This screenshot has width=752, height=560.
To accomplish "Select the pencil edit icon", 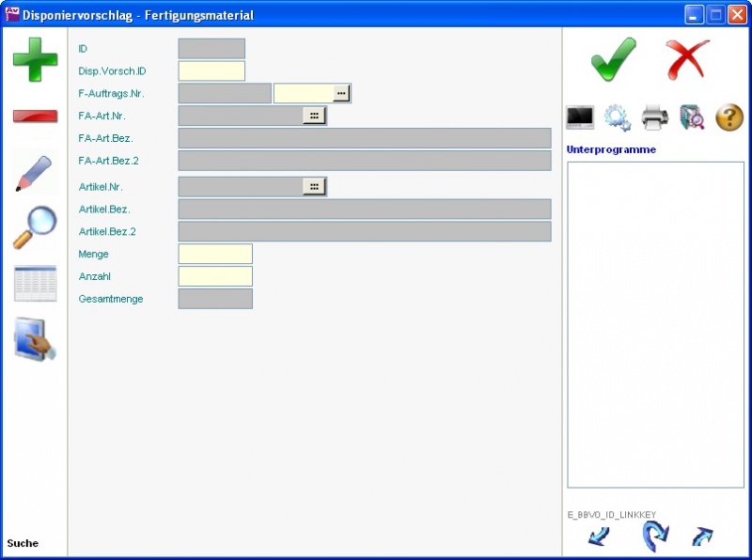I will click(x=35, y=173).
